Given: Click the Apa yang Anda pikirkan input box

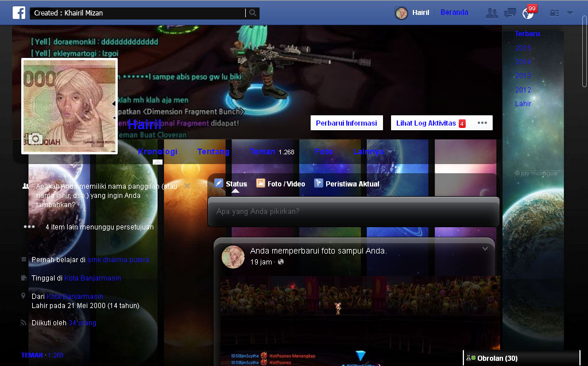Looking at the screenshot, I should point(353,212).
